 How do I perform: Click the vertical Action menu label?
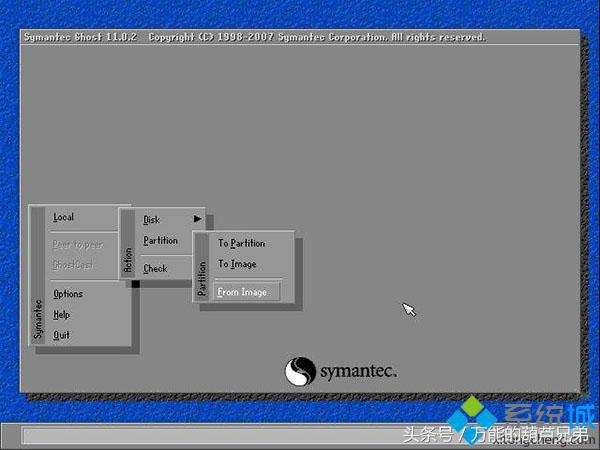[128, 260]
